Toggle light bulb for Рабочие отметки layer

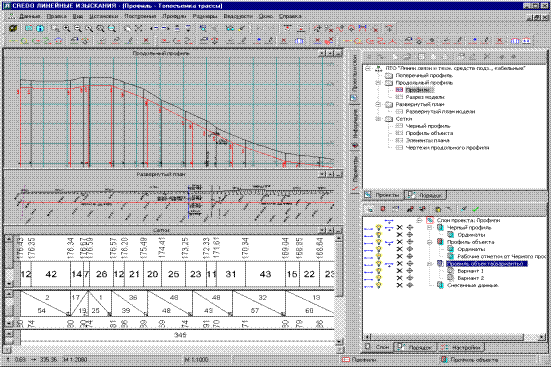coord(378,257)
